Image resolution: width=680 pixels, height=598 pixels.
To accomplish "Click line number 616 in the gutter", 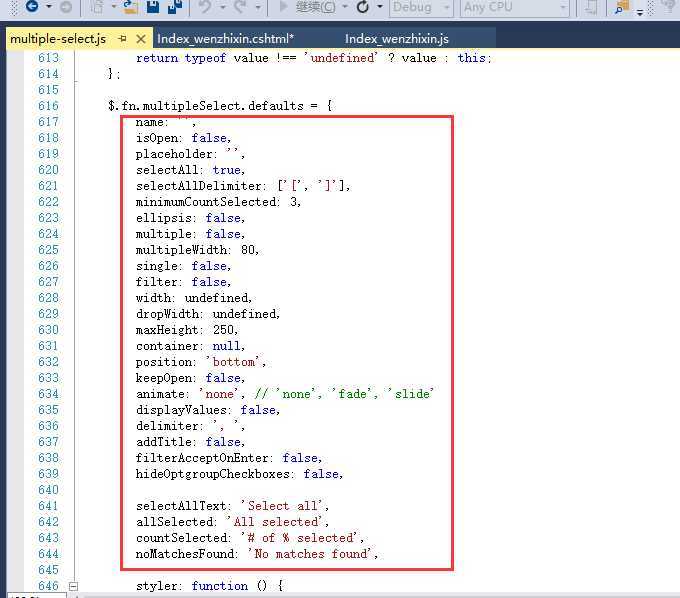I will tap(48, 106).
